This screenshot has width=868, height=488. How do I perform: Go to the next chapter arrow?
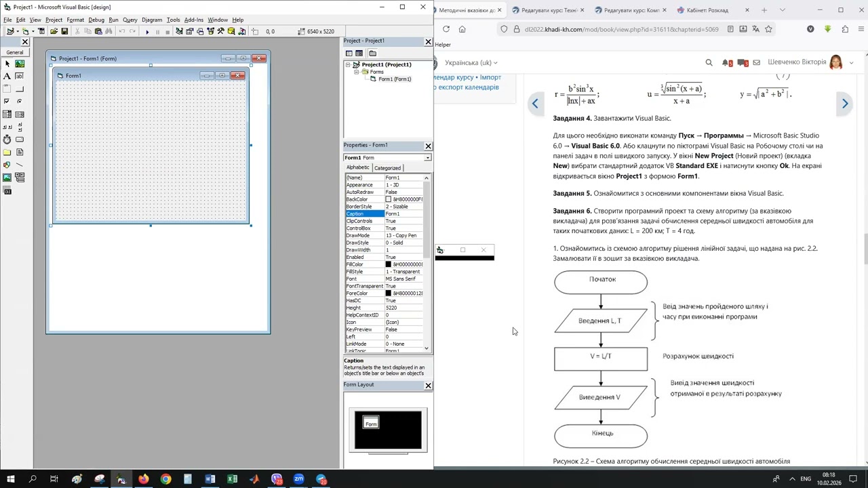coord(845,103)
